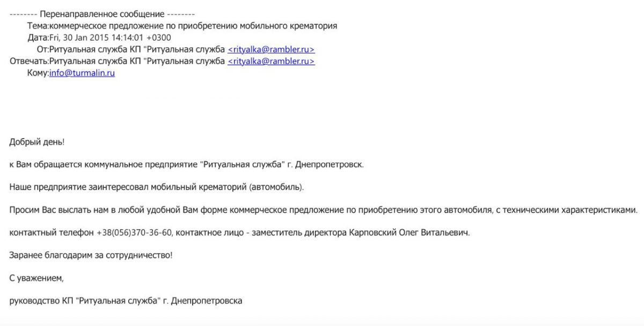Click the Кому: field label
Screen dimensions: 644x326
38,73
